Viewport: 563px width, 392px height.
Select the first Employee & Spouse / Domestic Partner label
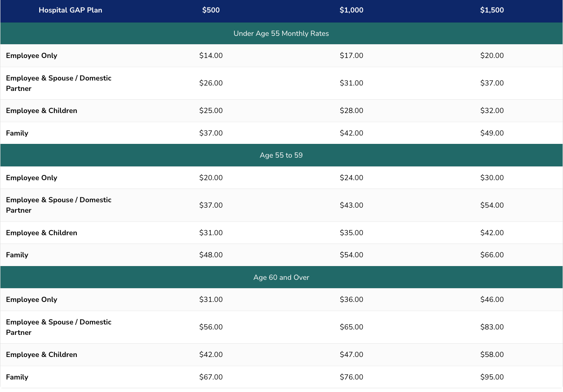pos(59,83)
